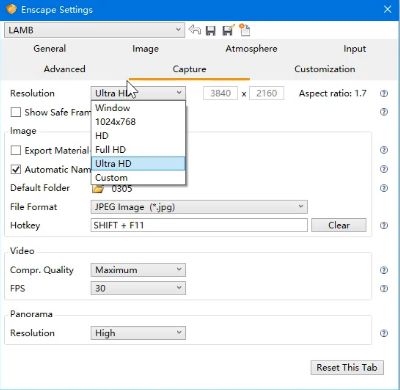This screenshot has width=400, height=390.
Task: Select 1024x768 from the resolution list
Action: point(138,122)
